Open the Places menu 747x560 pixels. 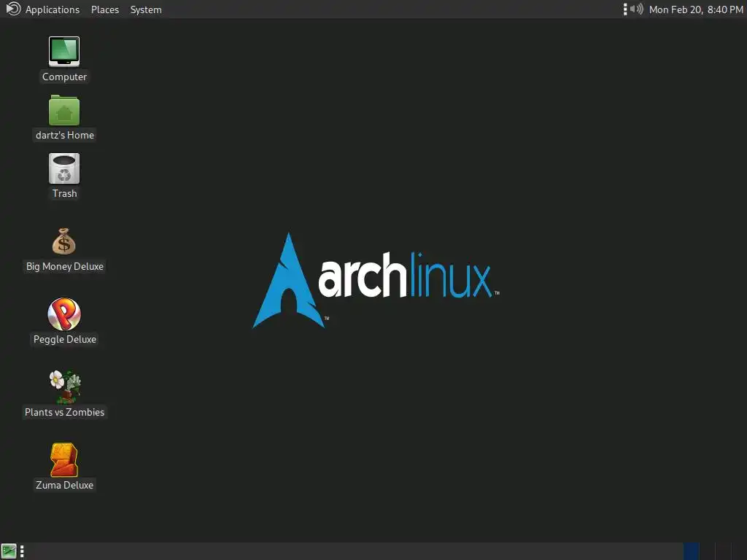coord(105,9)
